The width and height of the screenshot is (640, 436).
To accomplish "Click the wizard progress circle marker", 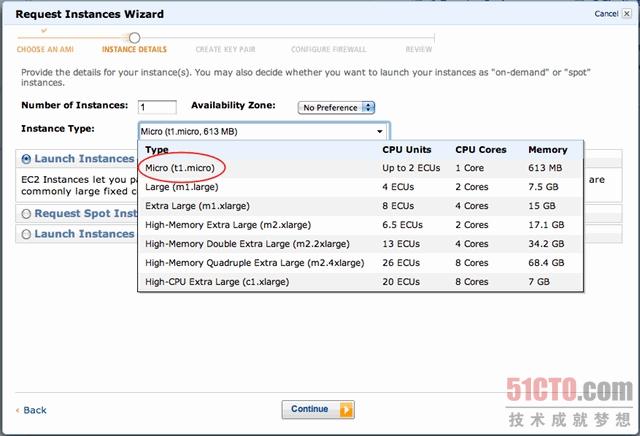I will pos(134,38).
